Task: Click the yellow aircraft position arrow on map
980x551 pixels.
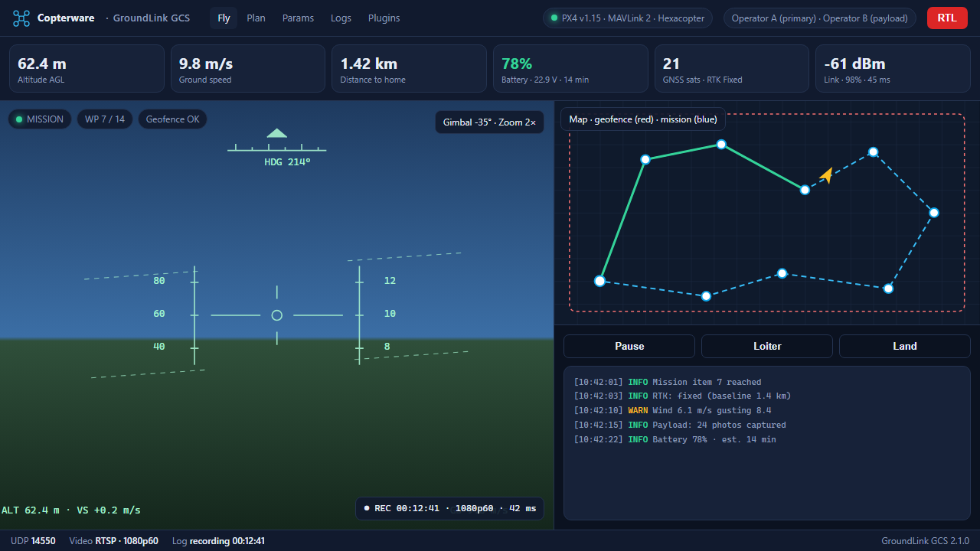Action: (826, 175)
